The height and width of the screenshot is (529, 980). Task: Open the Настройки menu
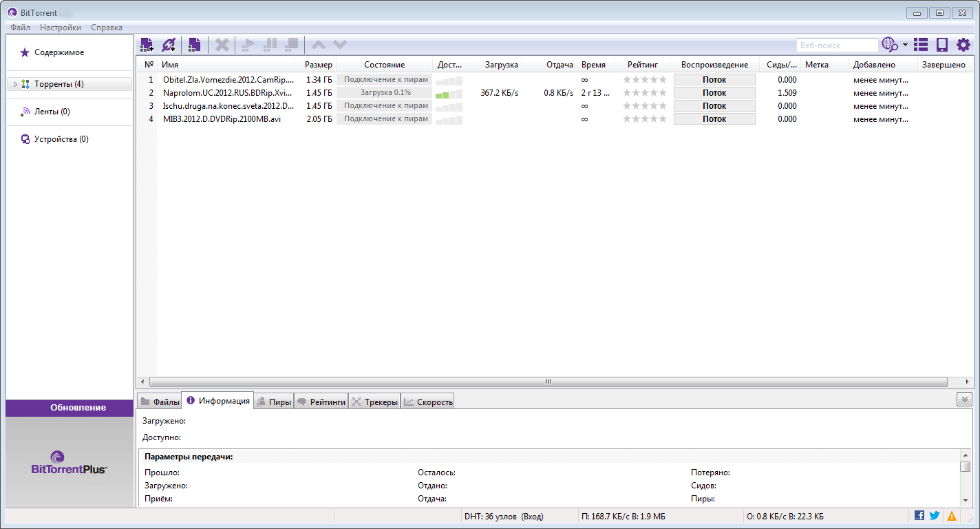[x=61, y=28]
